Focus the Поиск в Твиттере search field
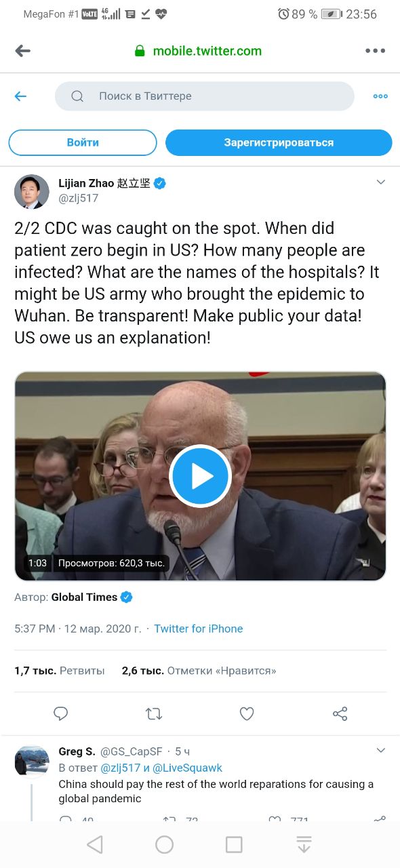The image size is (400, 868). (205, 96)
